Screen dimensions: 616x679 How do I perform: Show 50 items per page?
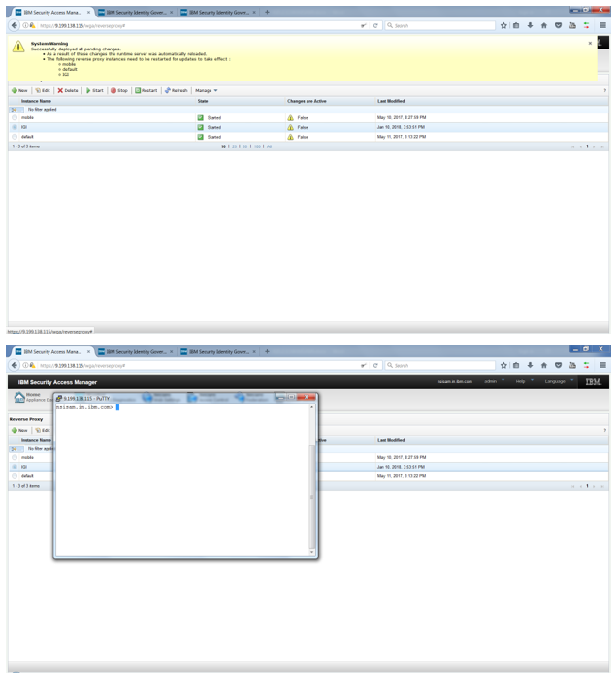tap(244, 146)
